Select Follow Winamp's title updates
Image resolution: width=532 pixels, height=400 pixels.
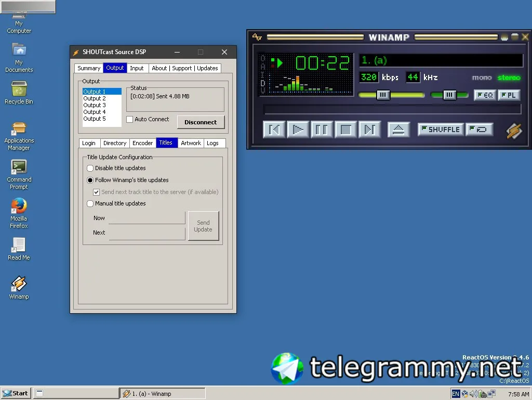point(90,180)
